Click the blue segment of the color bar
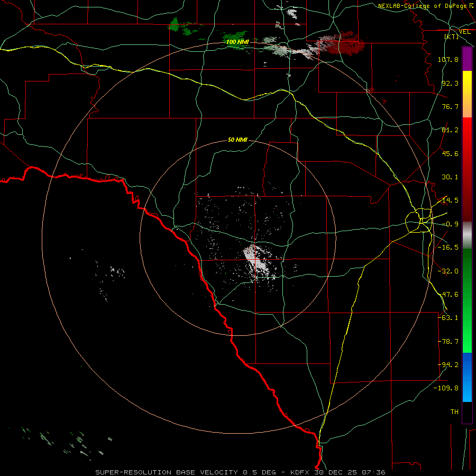476x476 pixels. 467,377
